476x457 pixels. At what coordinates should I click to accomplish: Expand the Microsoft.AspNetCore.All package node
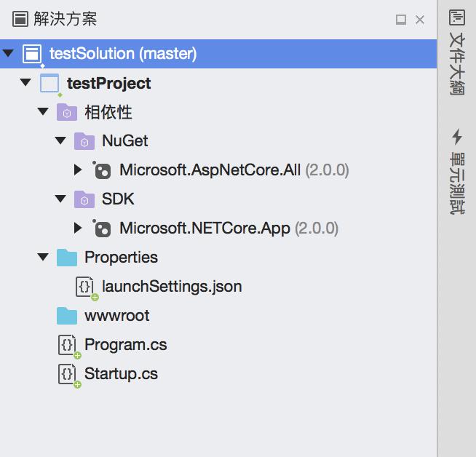coord(79,170)
